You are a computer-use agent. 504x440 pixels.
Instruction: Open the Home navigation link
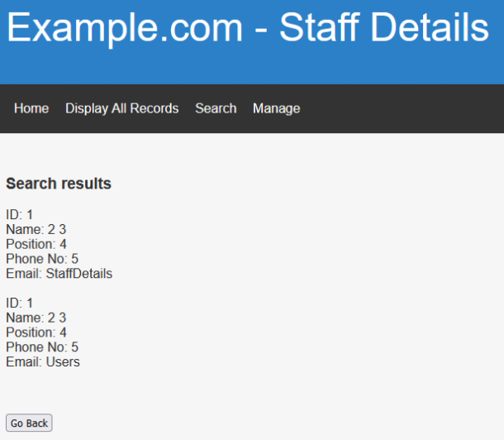[31, 108]
